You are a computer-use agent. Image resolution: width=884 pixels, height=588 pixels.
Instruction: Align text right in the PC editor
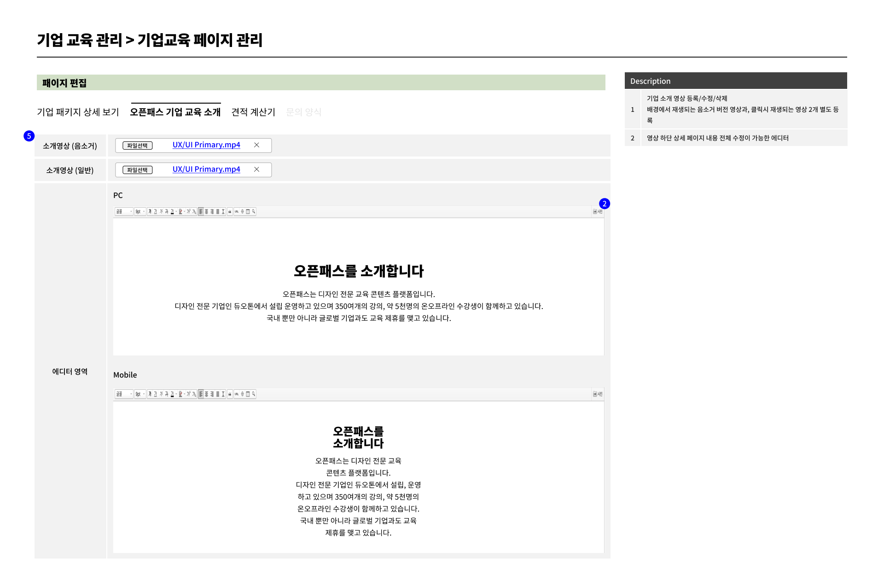coord(212,211)
